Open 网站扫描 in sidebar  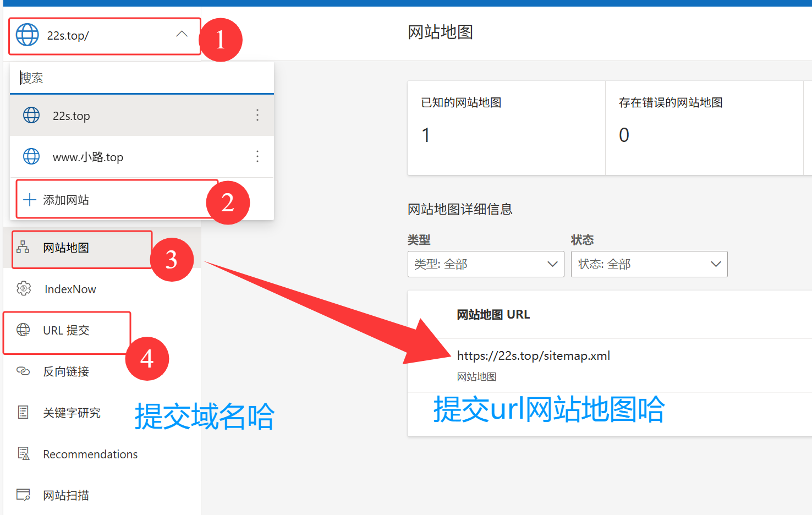click(102, 495)
